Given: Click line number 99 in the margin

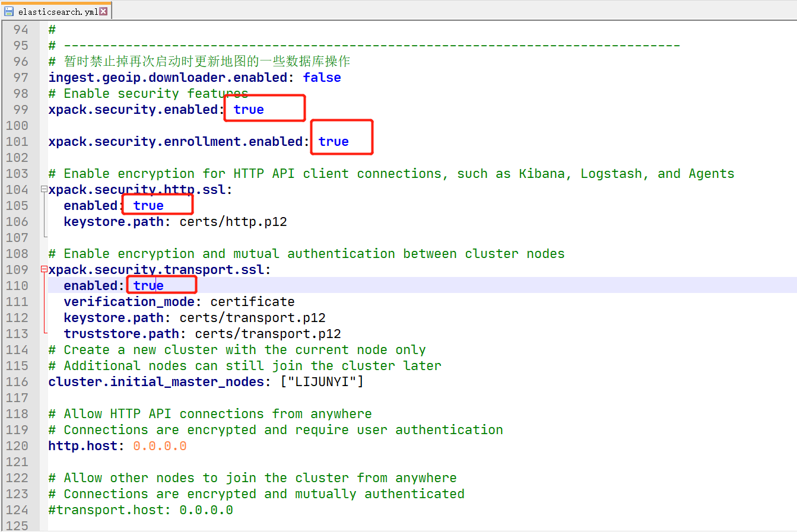Looking at the screenshot, I should pyautogui.click(x=21, y=110).
